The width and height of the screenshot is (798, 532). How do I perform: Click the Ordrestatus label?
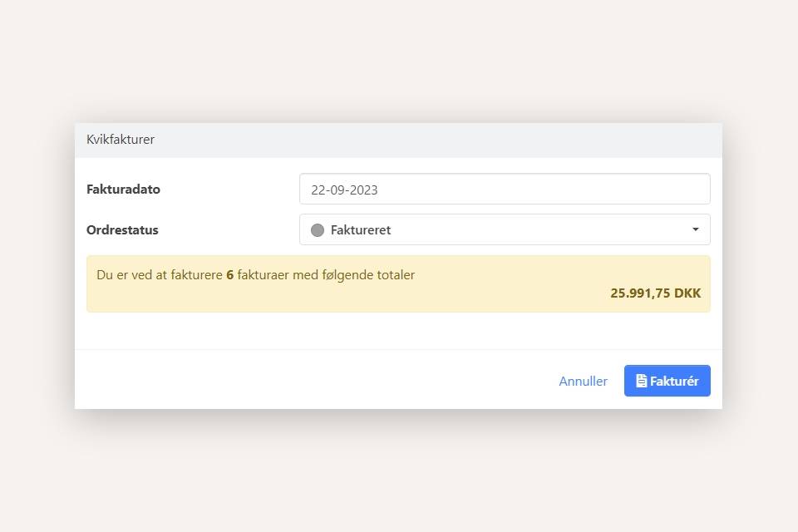[122, 230]
